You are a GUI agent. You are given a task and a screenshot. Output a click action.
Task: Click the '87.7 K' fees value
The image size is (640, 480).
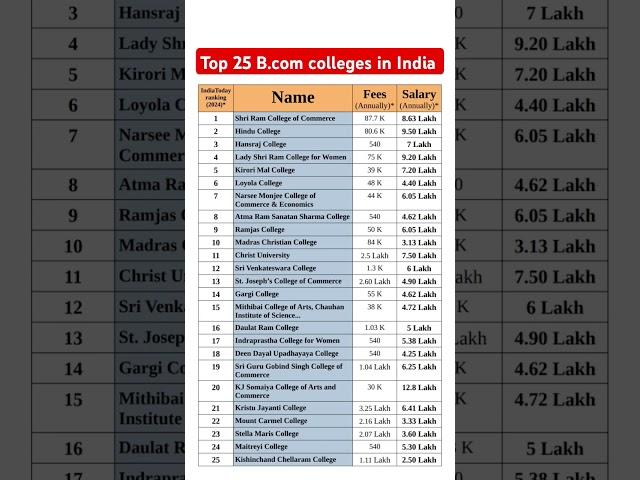pos(374,118)
